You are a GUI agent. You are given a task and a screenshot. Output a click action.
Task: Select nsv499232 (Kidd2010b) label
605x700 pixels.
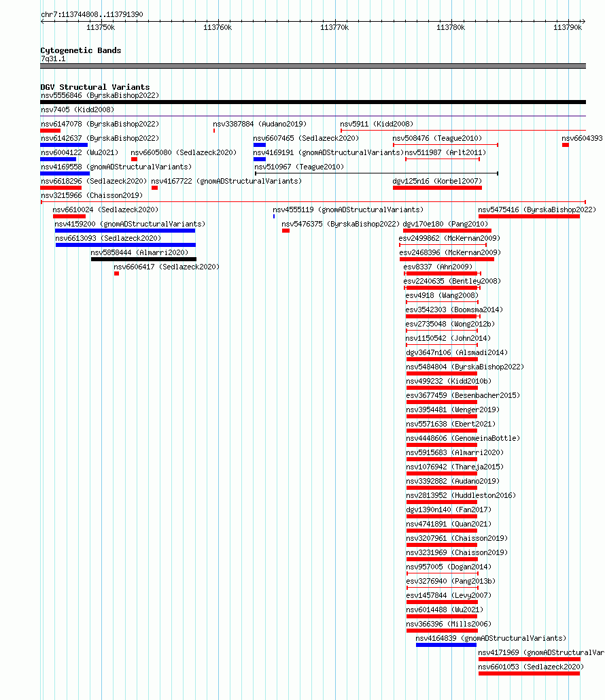coord(449,381)
